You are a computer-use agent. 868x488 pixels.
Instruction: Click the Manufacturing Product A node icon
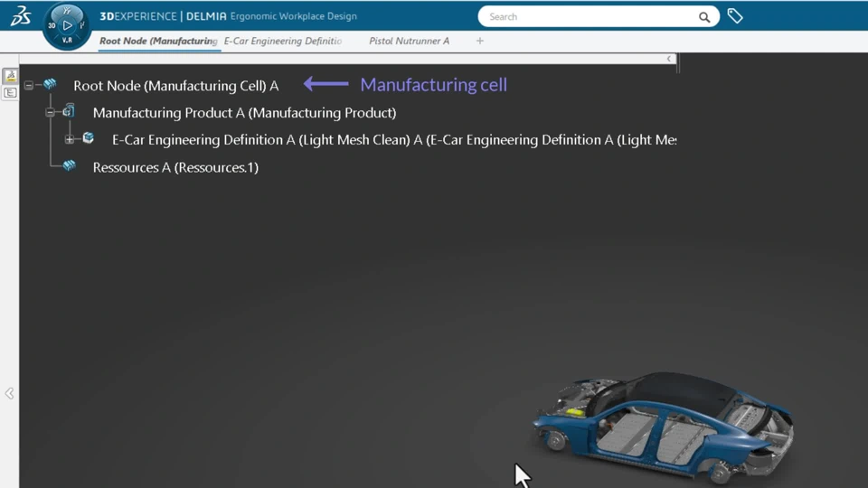69,112
